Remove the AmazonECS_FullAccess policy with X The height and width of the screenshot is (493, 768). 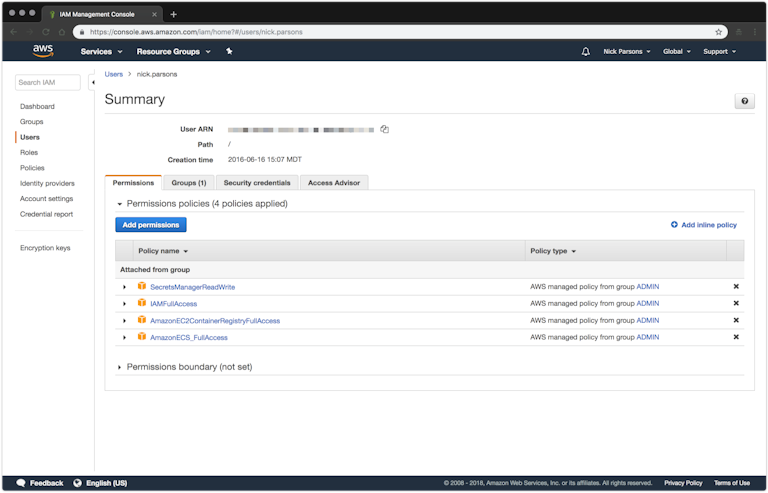736,337
